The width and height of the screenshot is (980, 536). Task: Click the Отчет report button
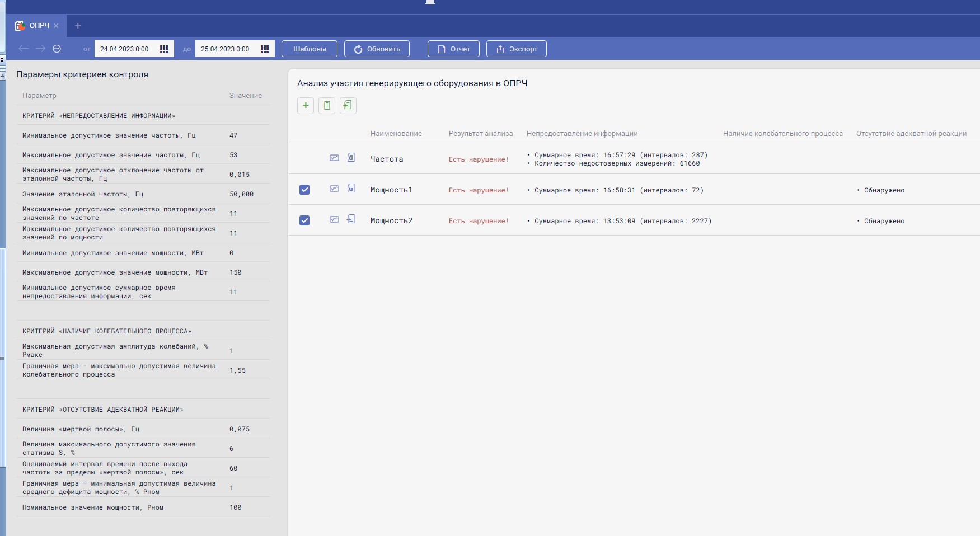coord(453,49)
